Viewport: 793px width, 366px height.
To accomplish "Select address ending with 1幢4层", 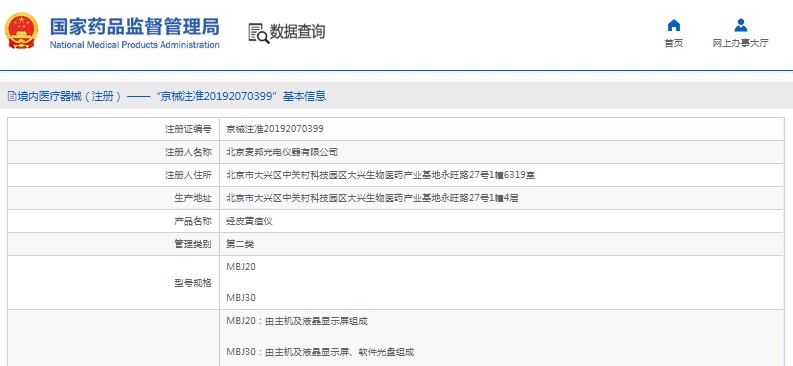I will click(372, 198).
